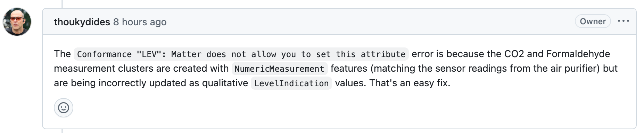Click the empty comment header bar area
Image resolution: width=644 pixels, height=133 pixels.
(368, 21)
